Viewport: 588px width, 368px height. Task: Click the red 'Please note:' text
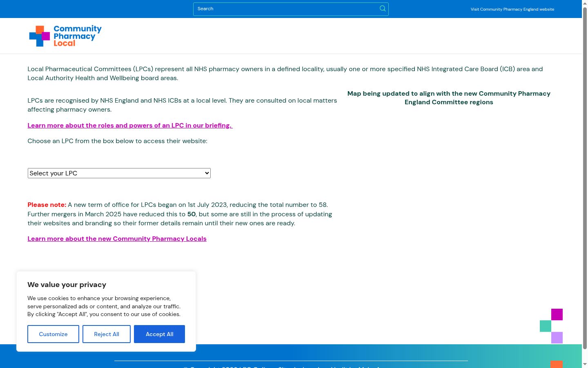pyautogui.click(x=47, y=205)
